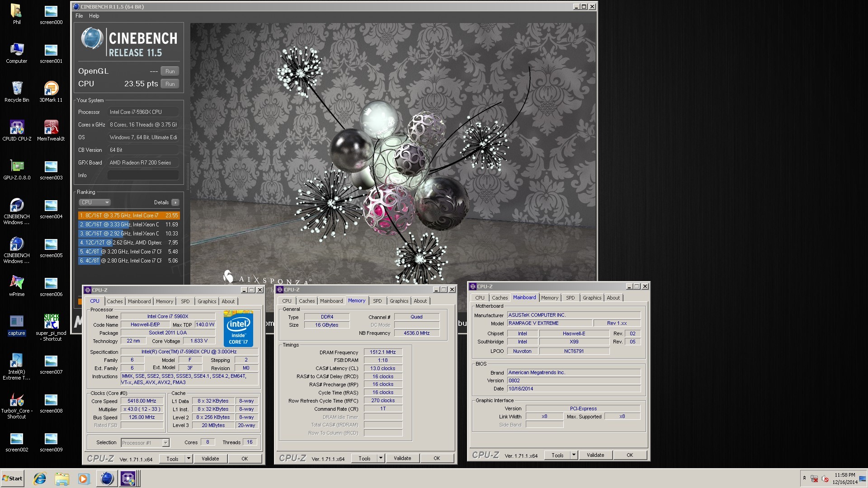Click Tools button in right CPU-Z
The height and width of the screenshot is (488, 868).
(558, 455)
